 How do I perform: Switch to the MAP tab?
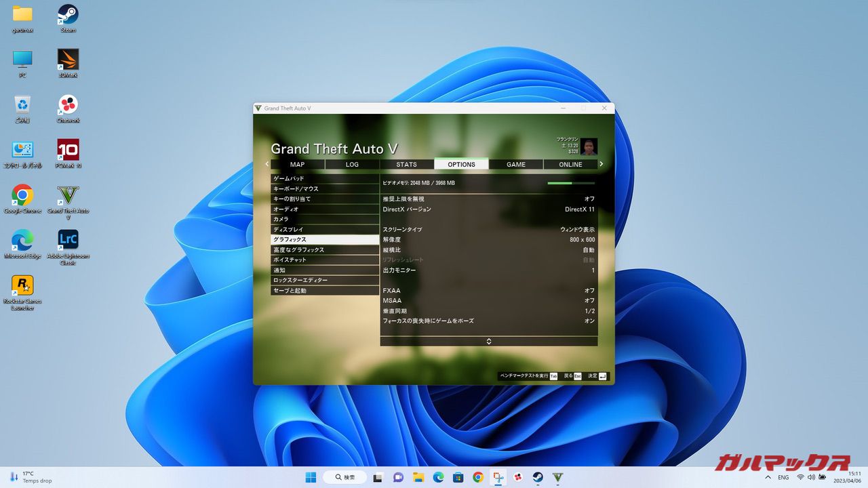coord(298,164)
